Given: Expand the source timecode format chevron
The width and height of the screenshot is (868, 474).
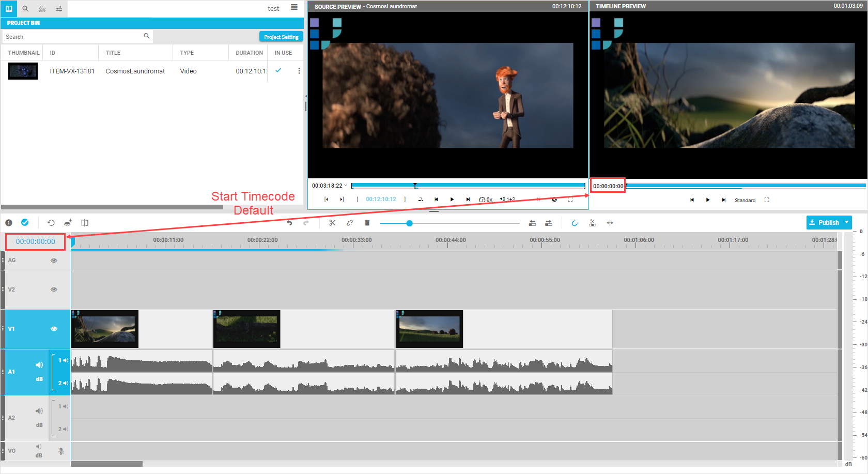Looking at the screenshot, I should click(346, 186).
